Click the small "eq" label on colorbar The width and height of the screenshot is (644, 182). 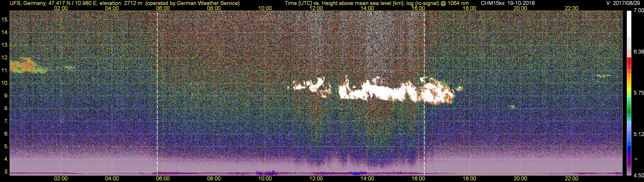(636, 159)
